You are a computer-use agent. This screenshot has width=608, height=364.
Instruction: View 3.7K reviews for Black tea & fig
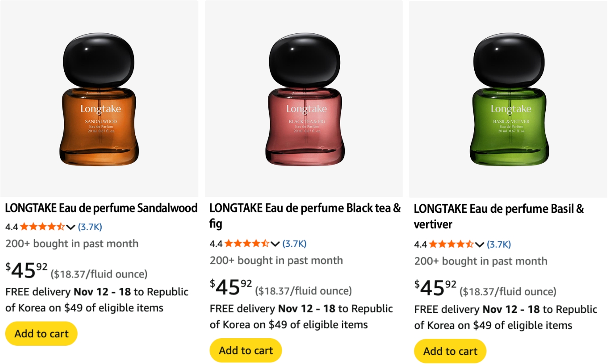tap(294, 244)
